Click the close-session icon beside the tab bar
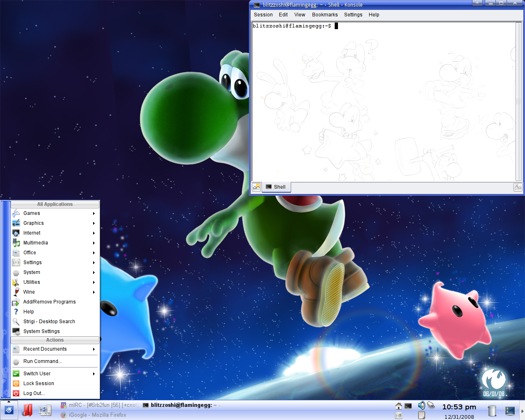The width and height of the screenshot is (525, 420). (518, 187)
